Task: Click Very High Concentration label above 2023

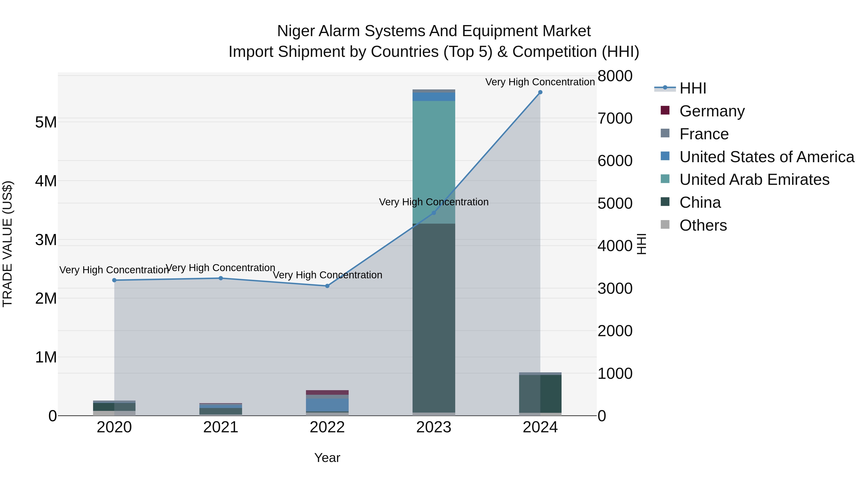Action: 434,202
